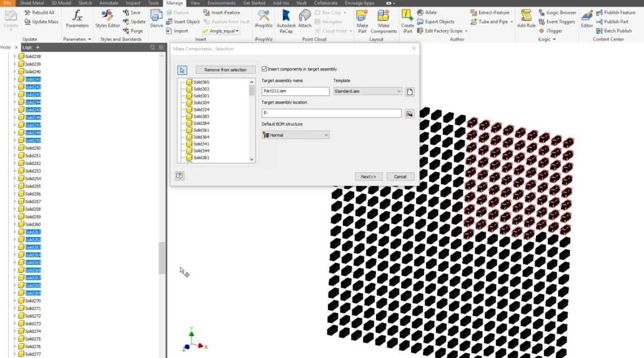The height and width of the screenshot is (358, 644).
Task: Click the dialog list scroll-down arrow
Action: 252,159
